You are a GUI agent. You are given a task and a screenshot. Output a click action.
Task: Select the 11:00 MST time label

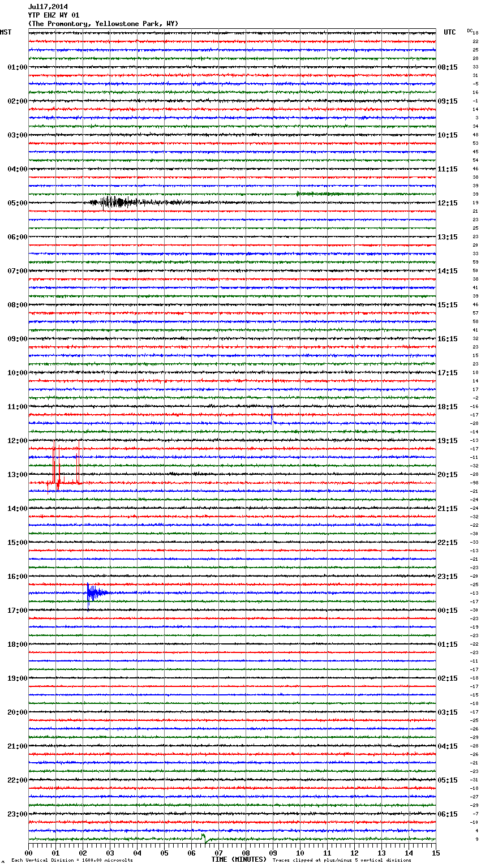click(17, 407)
